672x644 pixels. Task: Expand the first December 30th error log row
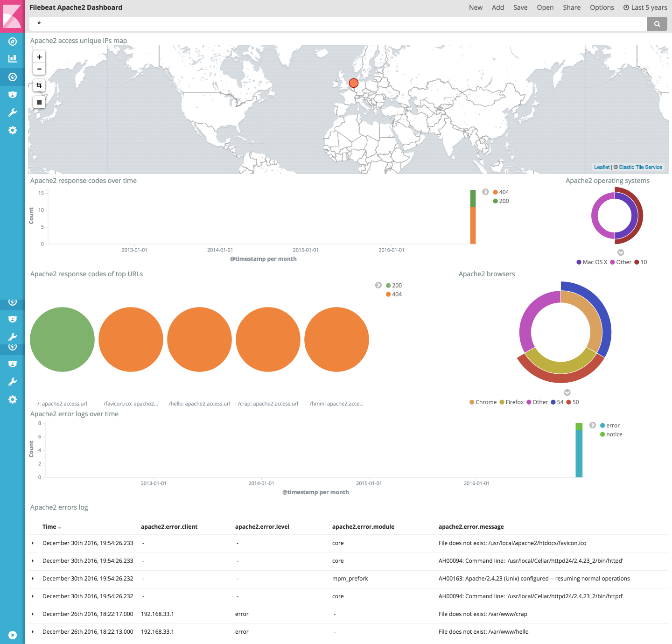pyautogui.click(x=33, y=543)
